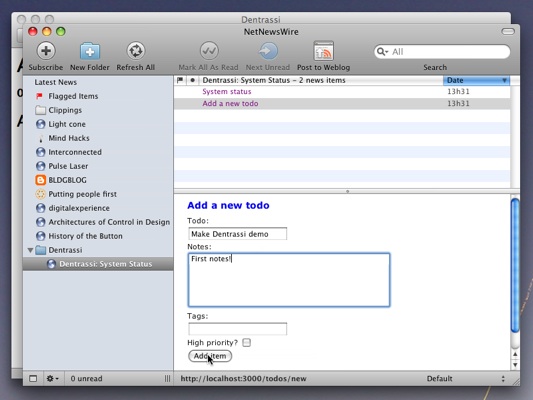Click the Todo text field
Viewport: 533px width, 400px height.
pyautogui.click(x=237, y=234)
